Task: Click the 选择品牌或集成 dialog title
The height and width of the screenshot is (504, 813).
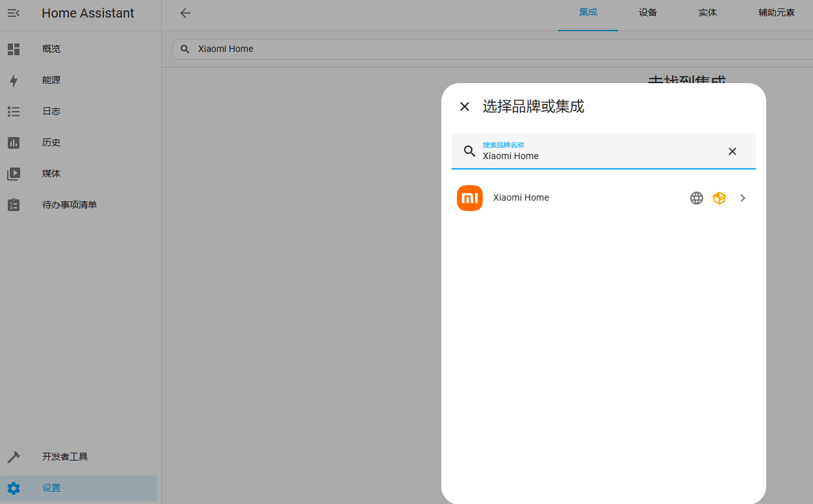Action: [x=534, y=107]
